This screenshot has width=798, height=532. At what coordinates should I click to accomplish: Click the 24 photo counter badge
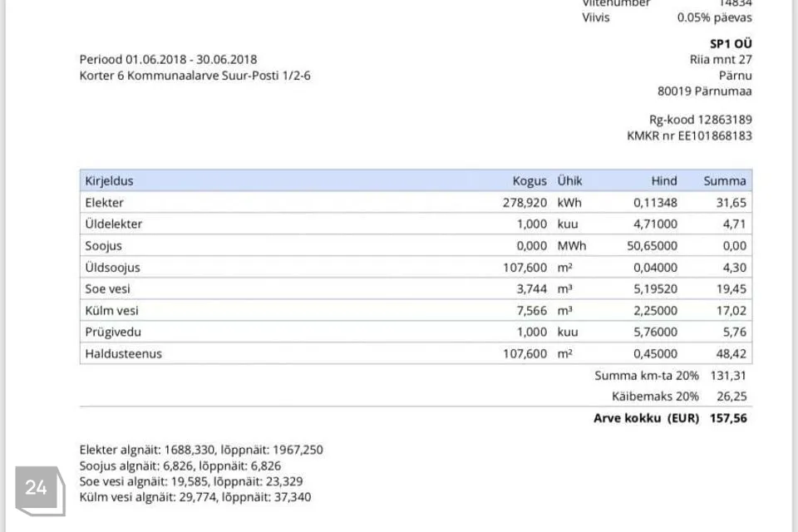click(37, 488)
